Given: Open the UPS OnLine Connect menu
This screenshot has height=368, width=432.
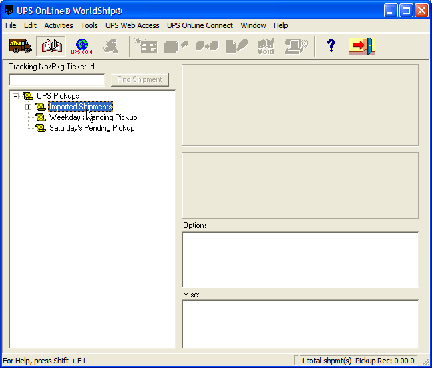Looking at the screenshot, I should (x=200, y=25).
